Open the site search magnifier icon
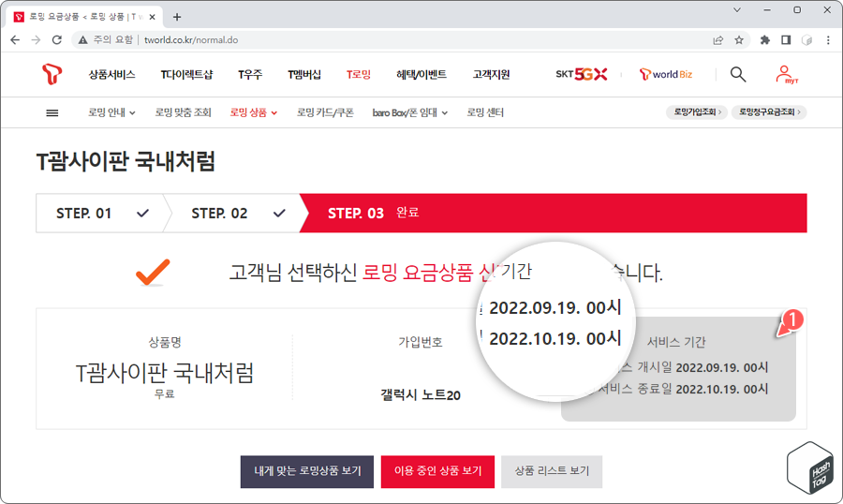The image size is (843, 504). coord(738,74)
